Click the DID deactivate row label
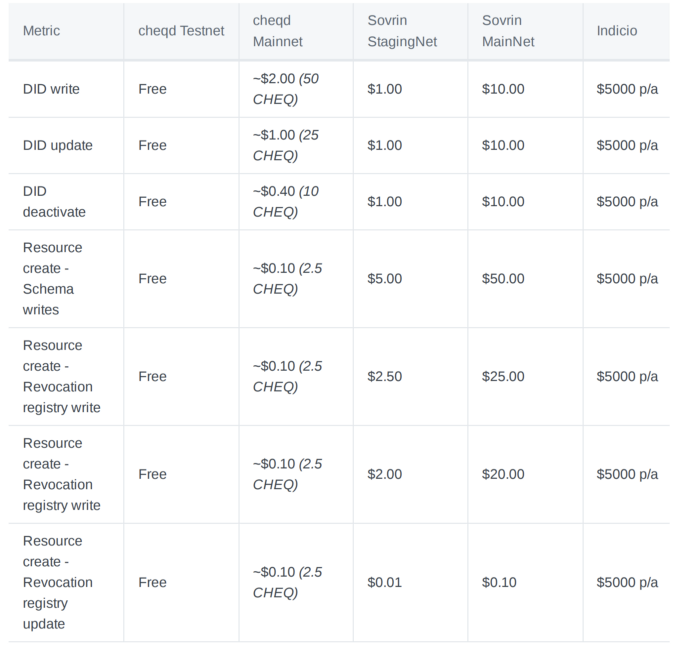Viewport: 700px width, 646px height. click(54, 201)
